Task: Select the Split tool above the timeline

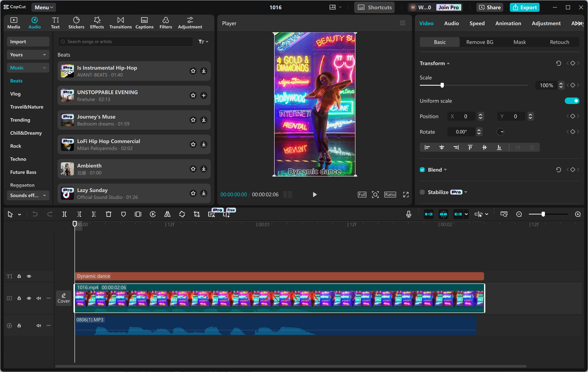Action: (65, 214)
